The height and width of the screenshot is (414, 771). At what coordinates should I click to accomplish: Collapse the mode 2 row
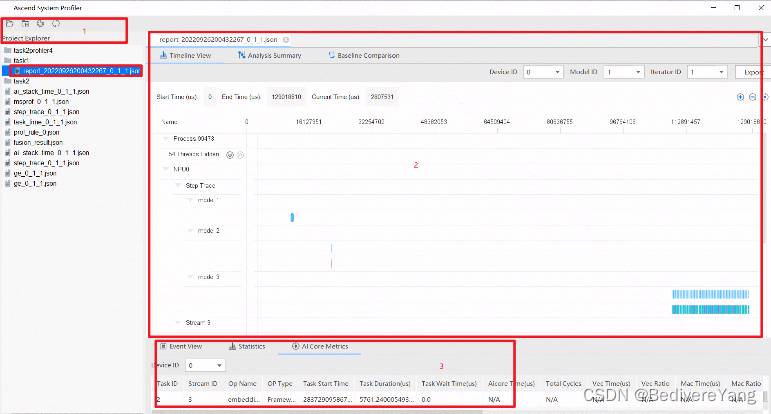pyautogui.click(x=190, y=231)
